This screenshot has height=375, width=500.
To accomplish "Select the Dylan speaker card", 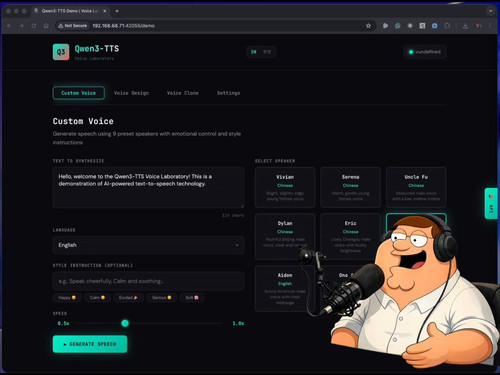I will [285, 236].
